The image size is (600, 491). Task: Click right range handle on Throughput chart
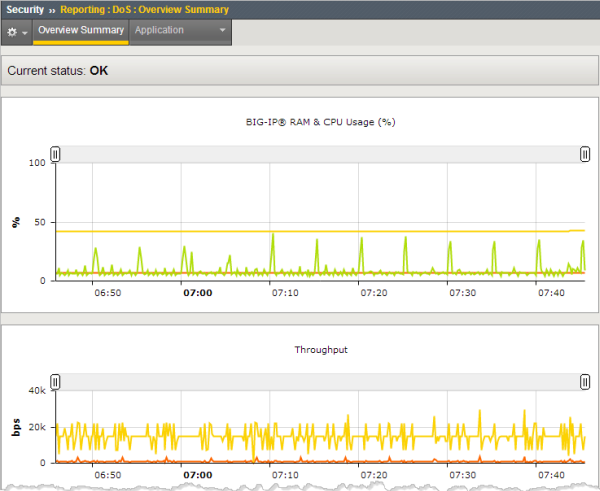585,382
